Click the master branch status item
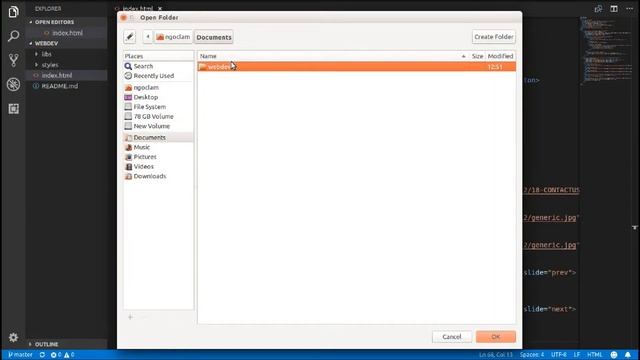The image size is (640, 360). 20,355
